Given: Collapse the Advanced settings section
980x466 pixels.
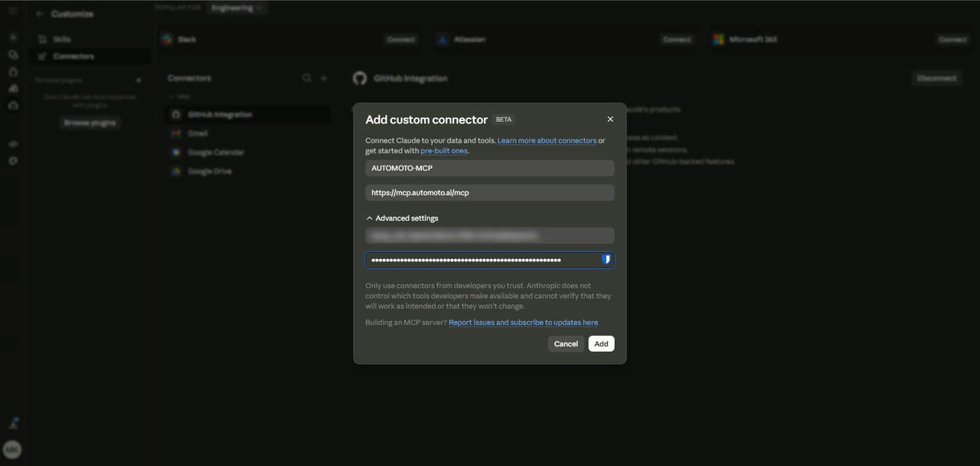Looking at the screenshot, I should click(402, 218).
